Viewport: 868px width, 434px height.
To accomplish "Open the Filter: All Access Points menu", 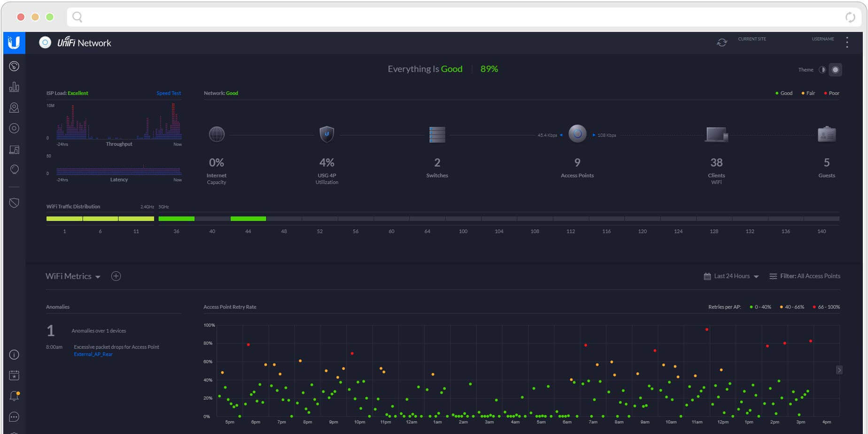I will tap(805, 276).
